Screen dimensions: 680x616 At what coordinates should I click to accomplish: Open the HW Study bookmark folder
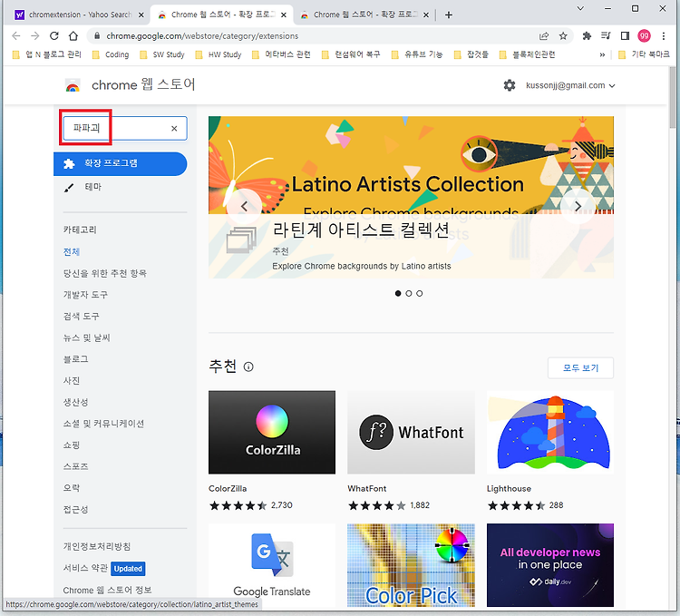(x=219, y=54)
